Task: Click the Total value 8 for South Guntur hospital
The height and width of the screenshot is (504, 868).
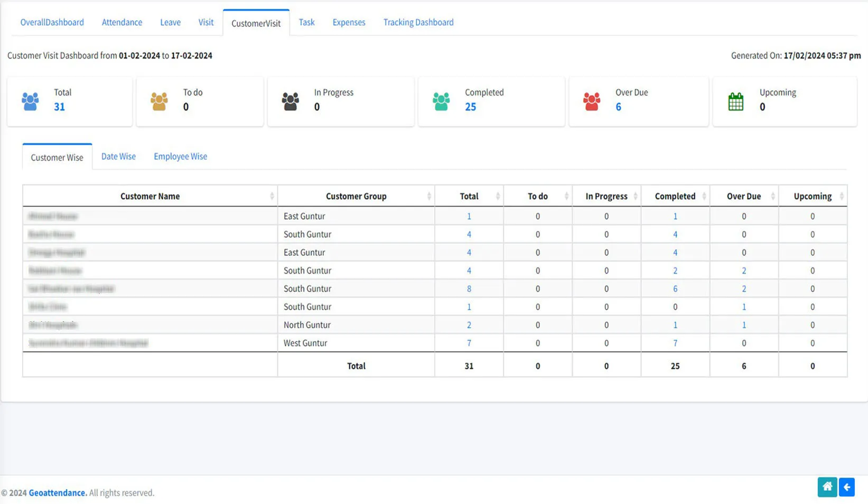Action: pos(469,288)
